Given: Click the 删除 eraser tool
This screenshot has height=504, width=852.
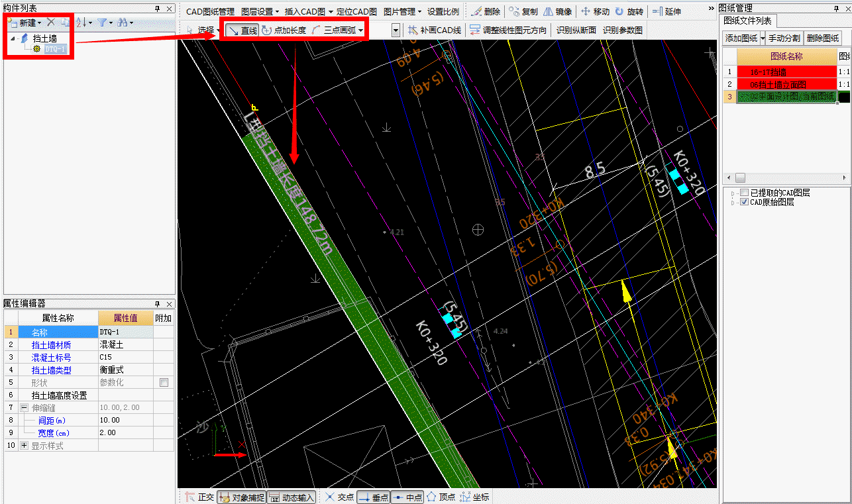Looking at the screenshot, I should [486, 11].
